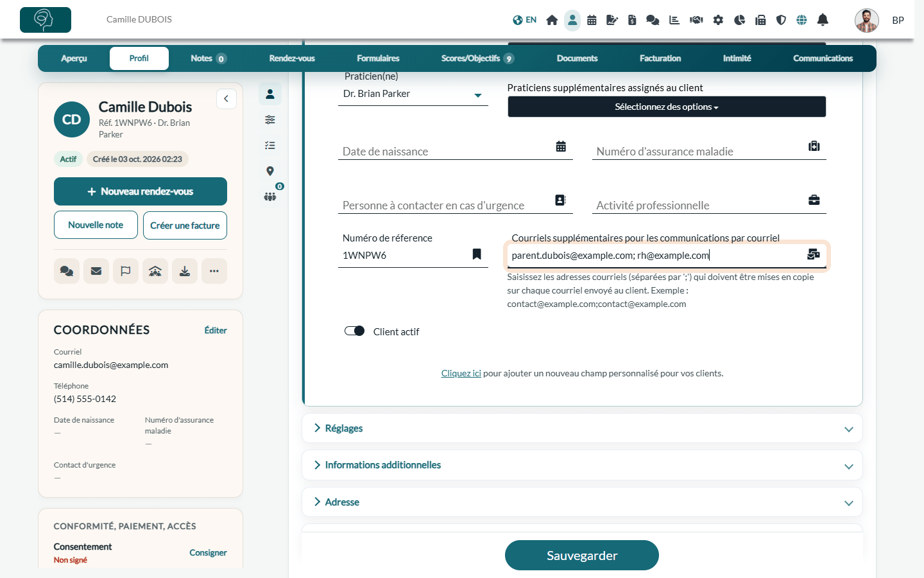
Task: Click the download icon under client card
Action: [185, 271]
